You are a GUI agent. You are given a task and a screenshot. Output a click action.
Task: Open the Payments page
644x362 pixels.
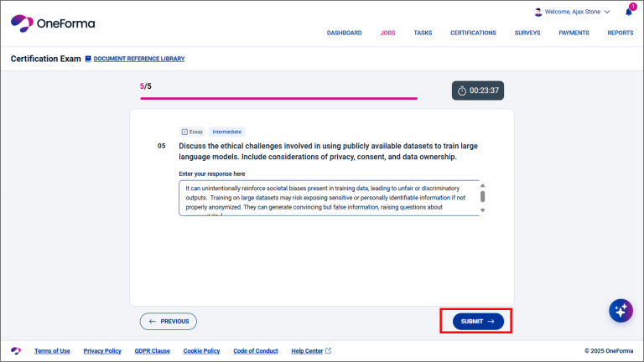click(574, 33)
